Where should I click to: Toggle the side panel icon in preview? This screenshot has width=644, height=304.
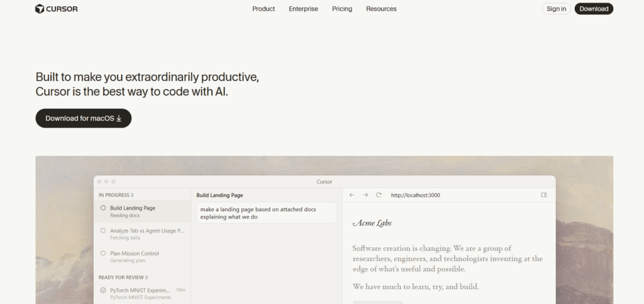click(x=544, y=195)
